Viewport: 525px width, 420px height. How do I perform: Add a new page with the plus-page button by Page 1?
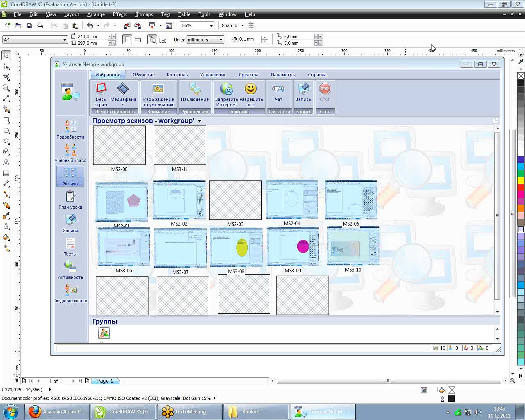(87, 381)
